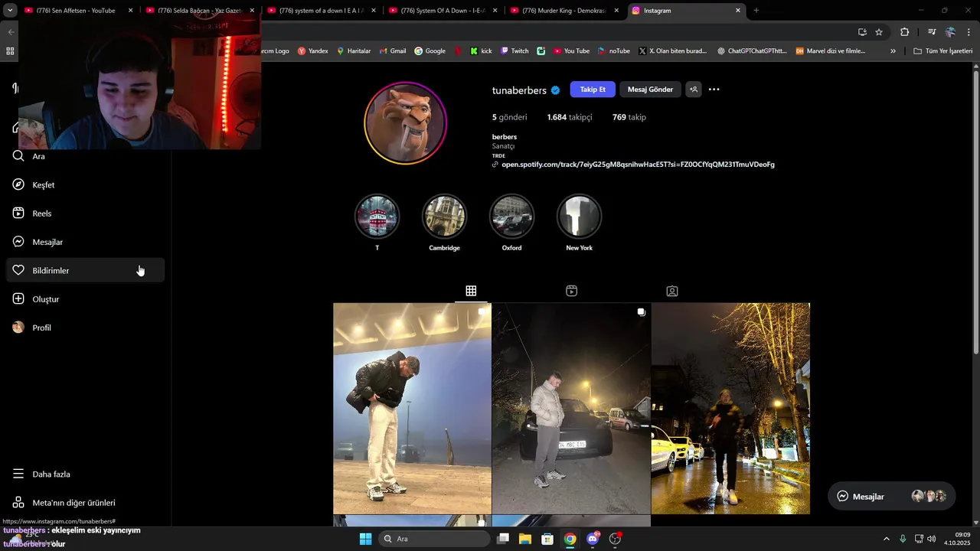Open Keşfet explore compass in sidebar
This screenshot has height=551, width=980.
86,184
